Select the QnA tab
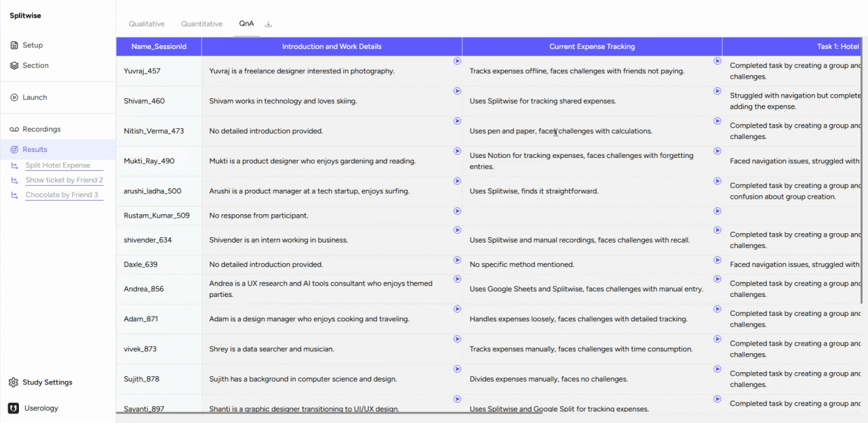The height and width of the screenshot is (423, 868). click(x=246, y=23)
